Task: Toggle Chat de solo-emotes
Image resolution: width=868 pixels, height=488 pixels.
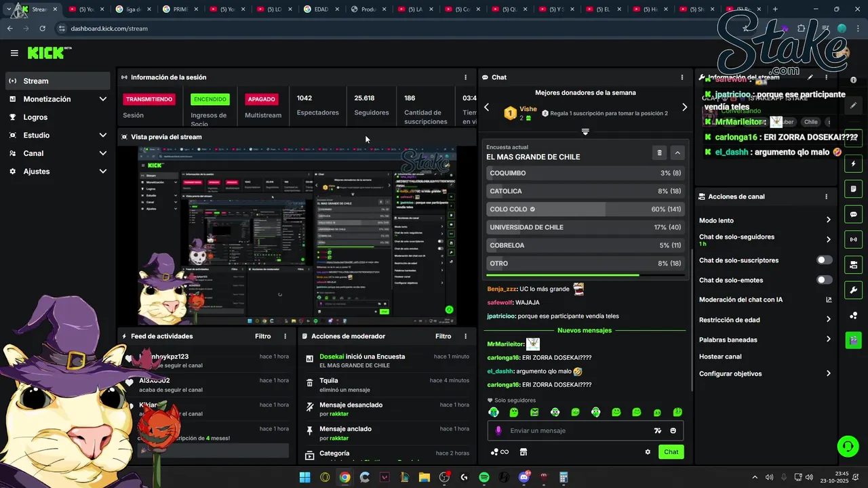Action: click(825, 280)
